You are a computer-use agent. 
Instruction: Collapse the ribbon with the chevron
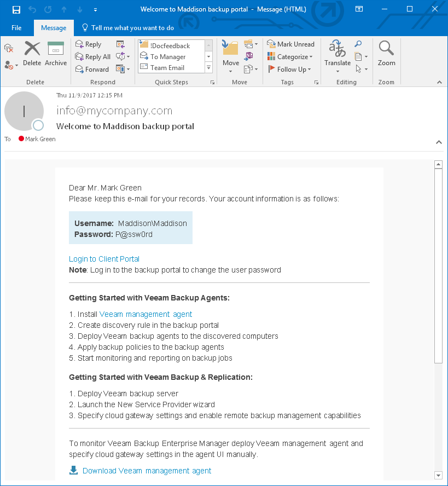pyautogui.click(x=439, y=82)
